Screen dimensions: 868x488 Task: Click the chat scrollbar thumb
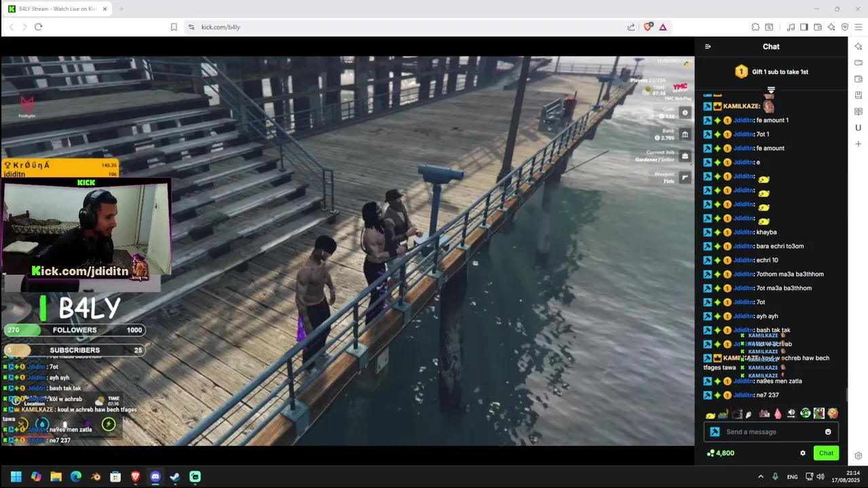(846, 395)
